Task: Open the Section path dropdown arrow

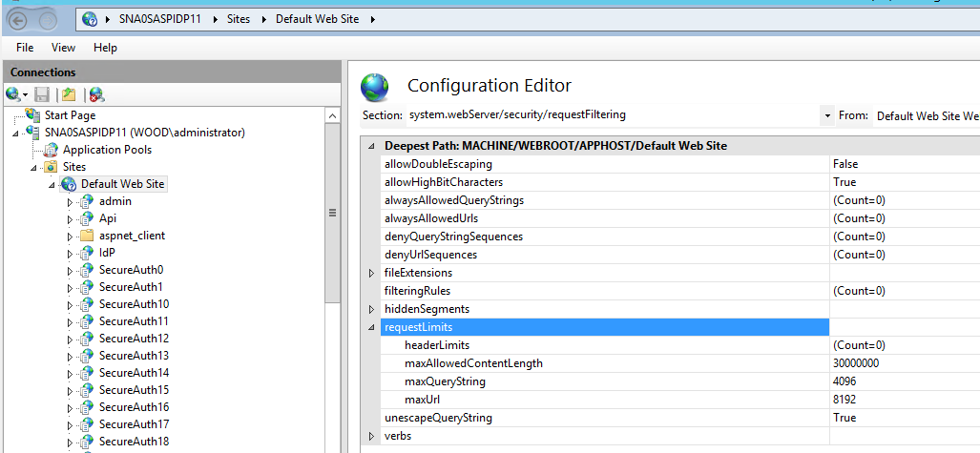Action: 827,115
